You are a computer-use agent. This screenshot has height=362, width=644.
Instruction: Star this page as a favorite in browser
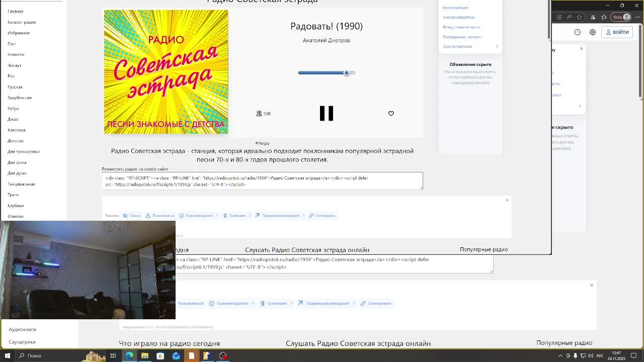(x=580, y=17)
